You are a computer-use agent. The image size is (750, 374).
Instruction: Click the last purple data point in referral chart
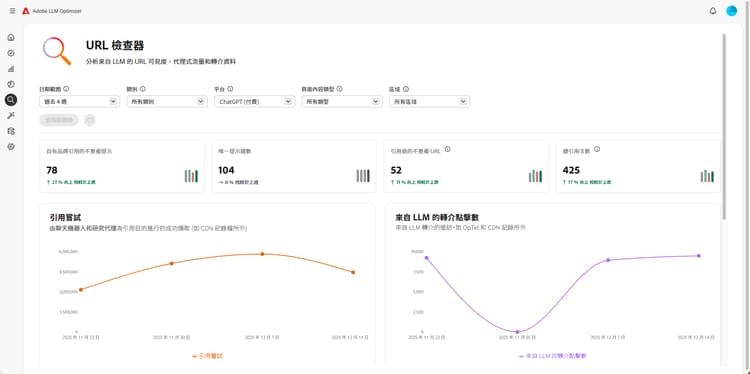pyautogui.click(x=699, y=256)
